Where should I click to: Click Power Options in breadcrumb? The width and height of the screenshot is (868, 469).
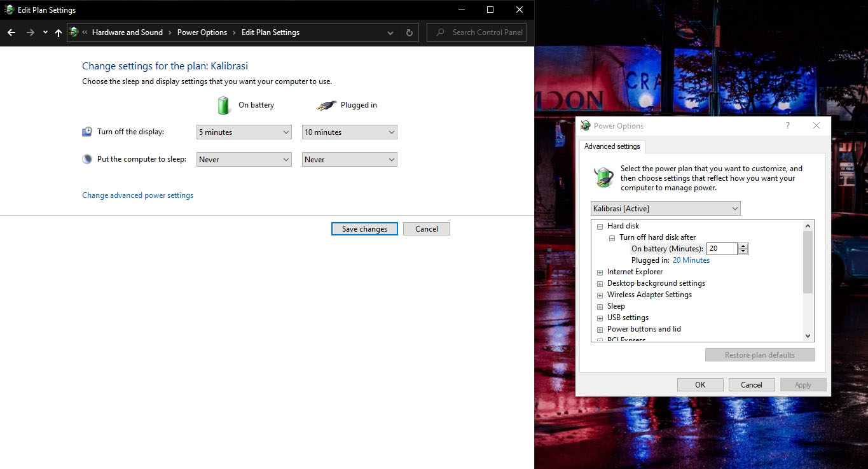tap(202, 32)
